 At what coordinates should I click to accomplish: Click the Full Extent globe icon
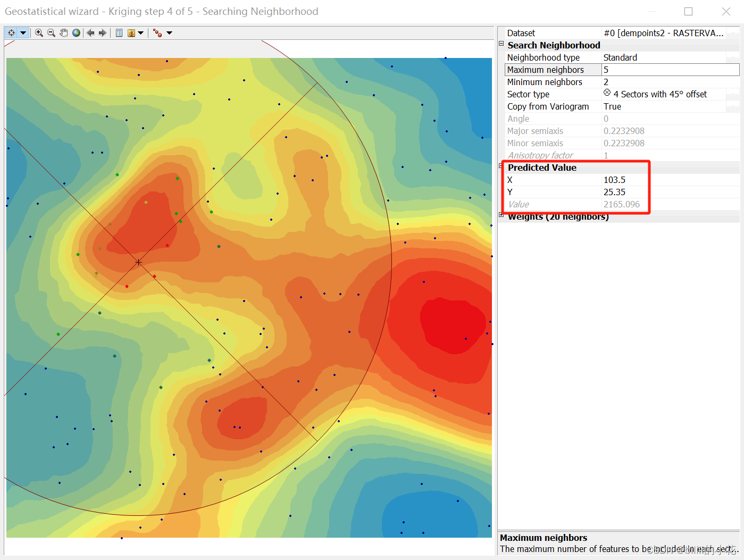[x=77, y=33]
